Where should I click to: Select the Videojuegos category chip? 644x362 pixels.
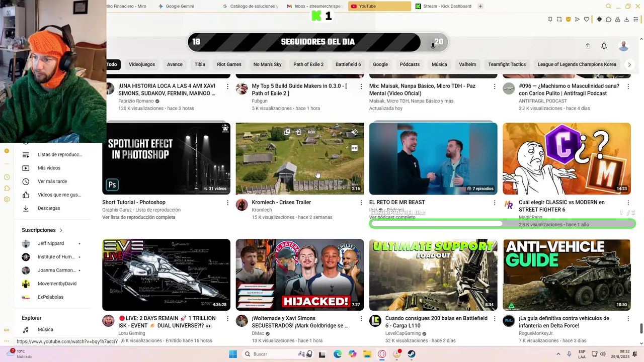tap(142, 64)
